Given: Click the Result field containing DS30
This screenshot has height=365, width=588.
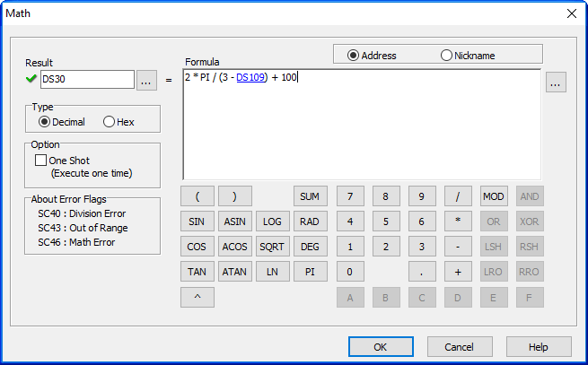Looking at the screenshot, I should (x=86, y=81).
